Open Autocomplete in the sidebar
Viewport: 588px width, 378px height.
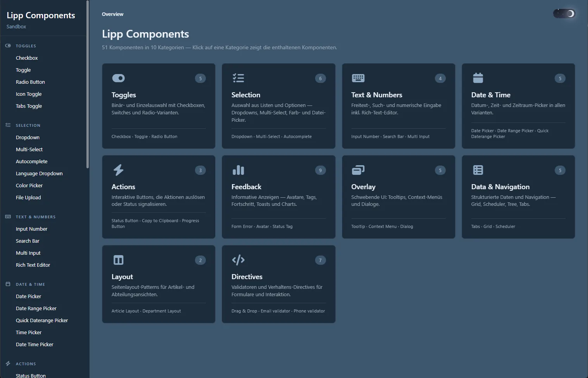tap(31, 161)
